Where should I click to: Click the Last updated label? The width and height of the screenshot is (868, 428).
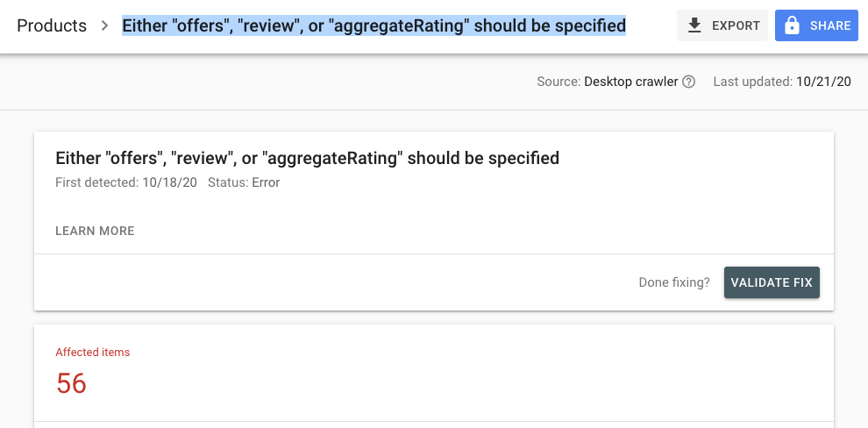pyautogui.click(x=753, y=82)
